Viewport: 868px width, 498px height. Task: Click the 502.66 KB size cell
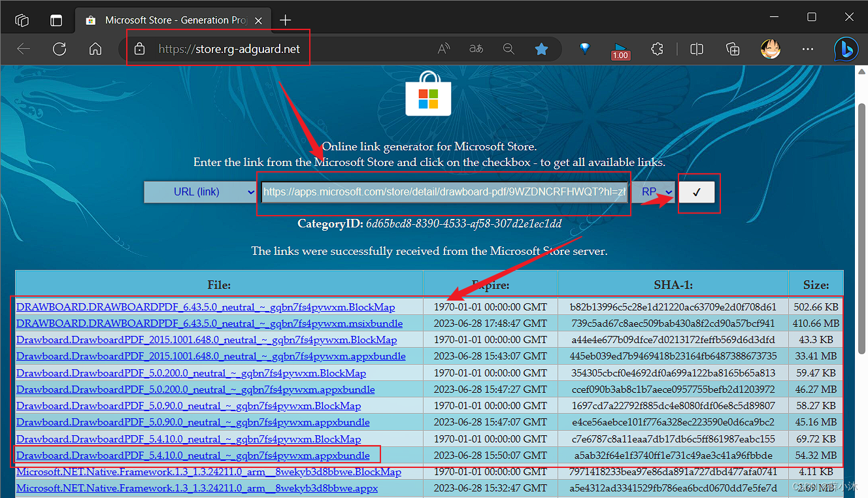tap(815, 307)
